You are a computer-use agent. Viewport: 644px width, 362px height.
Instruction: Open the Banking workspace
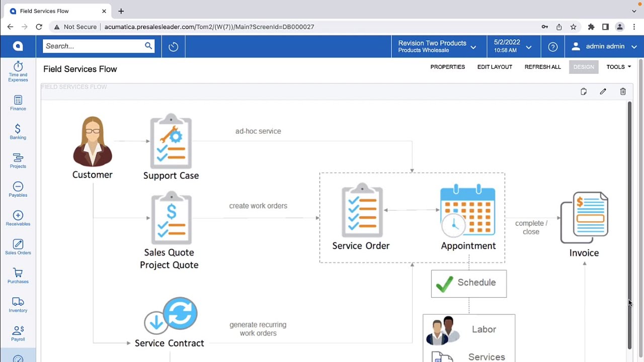tap(18, 132)
